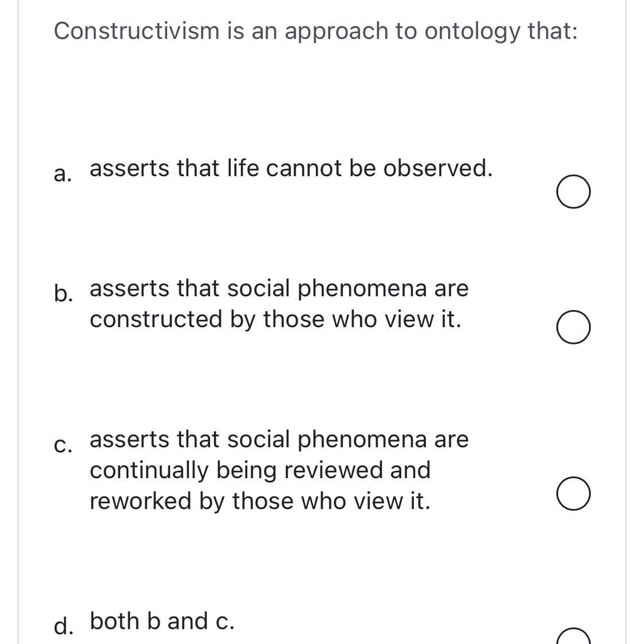Click the 'a.' option letter label
Image resolution: width=644 pixels, height=644 pixels.
[63, 174]
